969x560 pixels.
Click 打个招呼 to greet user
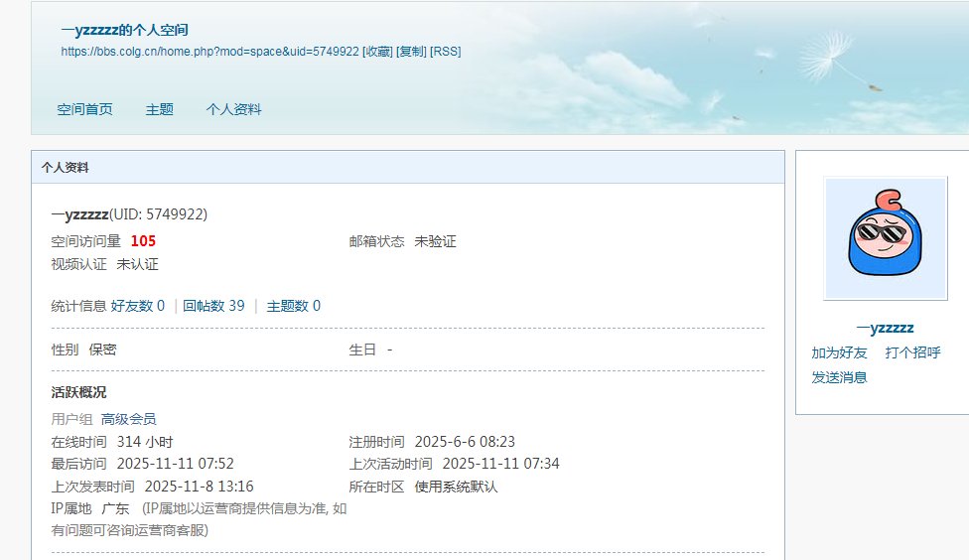coord(912,352)
